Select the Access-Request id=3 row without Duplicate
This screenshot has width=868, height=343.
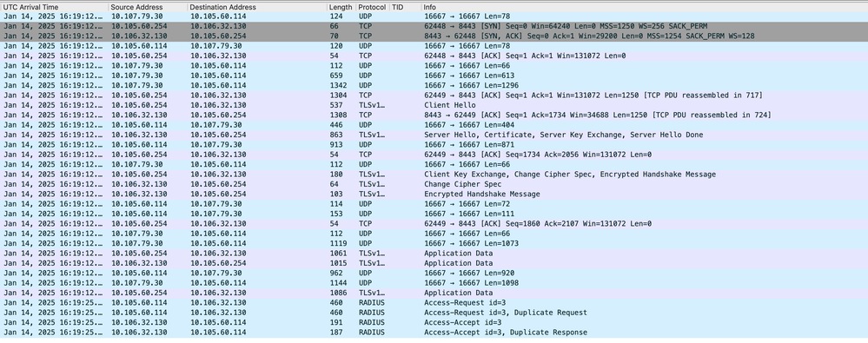(x=434, y=302)
